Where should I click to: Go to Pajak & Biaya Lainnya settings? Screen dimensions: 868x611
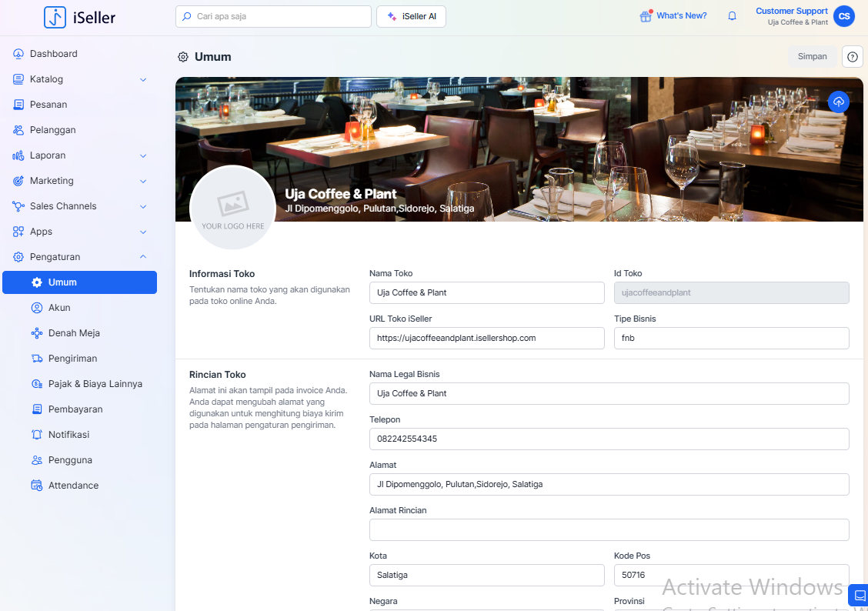95,384
